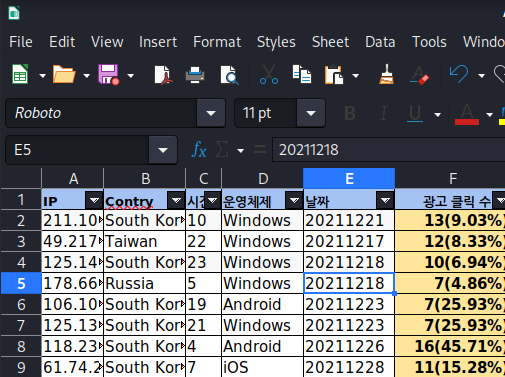Toggle Print Preview icon
The width and height of the screenshot is (505, 377).
pos(229,75)
